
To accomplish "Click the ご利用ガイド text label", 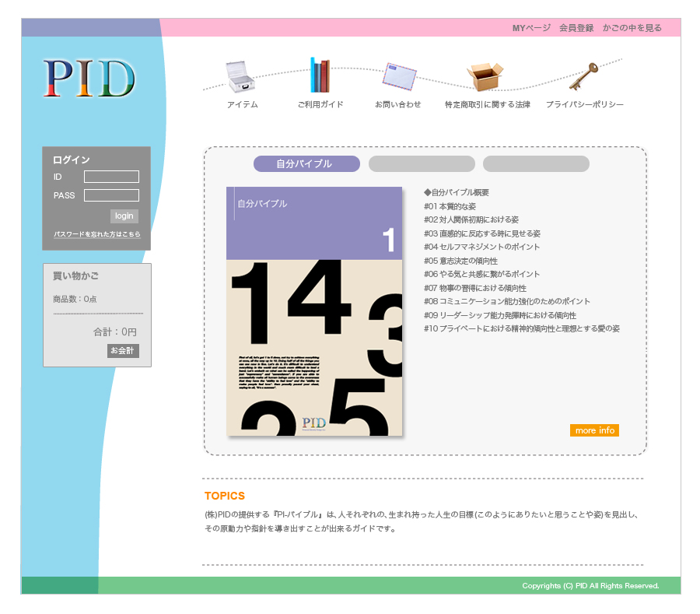I will pos(320,104).
